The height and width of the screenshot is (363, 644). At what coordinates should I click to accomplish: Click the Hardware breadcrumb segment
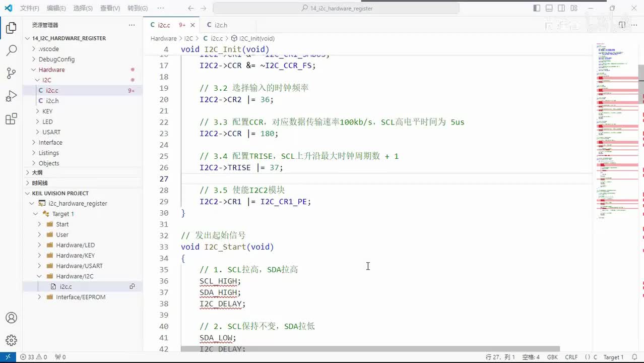pyautogui.click(x=163, y=38)
